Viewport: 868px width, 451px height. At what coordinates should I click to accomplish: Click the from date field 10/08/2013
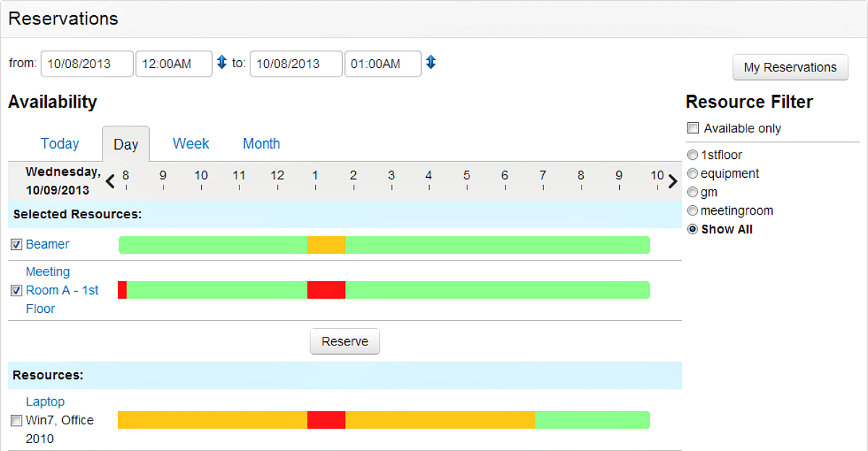pyautogui.click(x=88, y=64)
